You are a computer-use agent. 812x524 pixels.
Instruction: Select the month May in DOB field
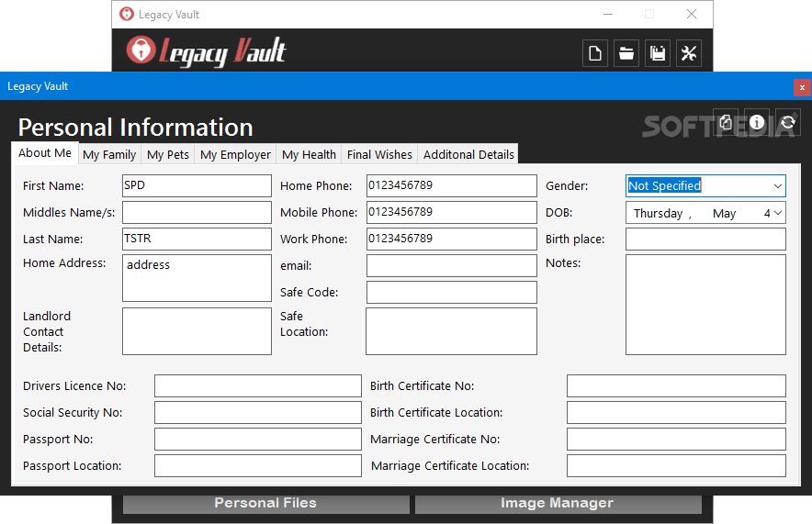[724, 214]
